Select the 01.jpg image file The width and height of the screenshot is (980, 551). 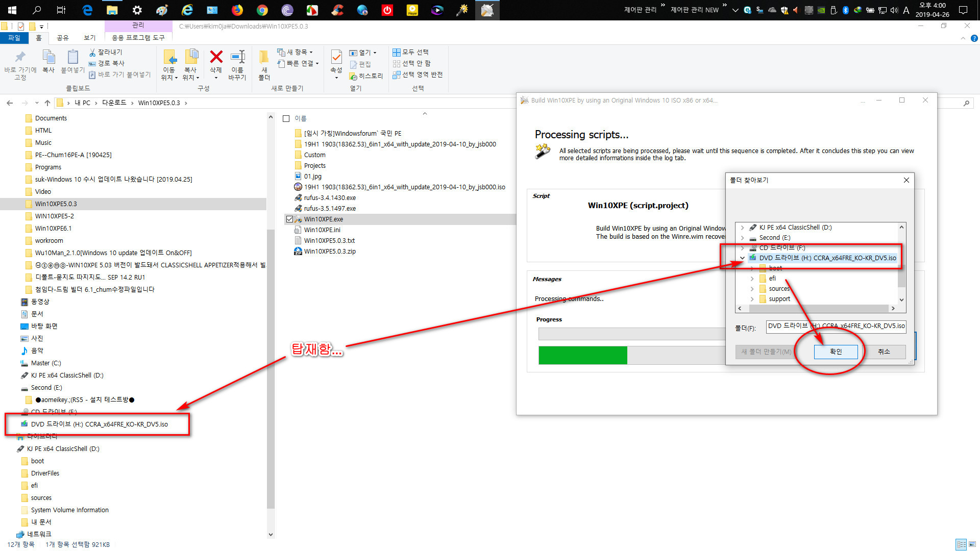[312, 176]
